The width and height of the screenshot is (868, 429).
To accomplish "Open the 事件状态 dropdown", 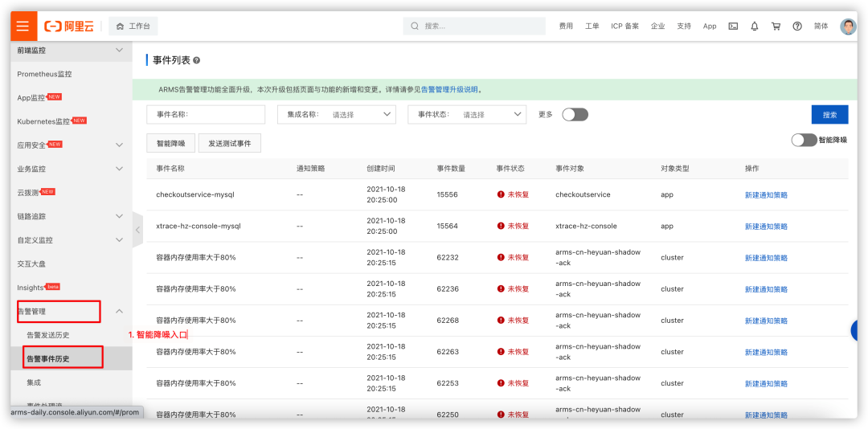I will [467, 115].
